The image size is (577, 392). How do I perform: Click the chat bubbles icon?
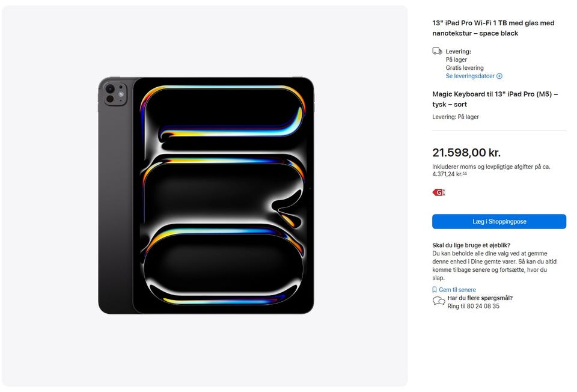(x=439, y=301)
